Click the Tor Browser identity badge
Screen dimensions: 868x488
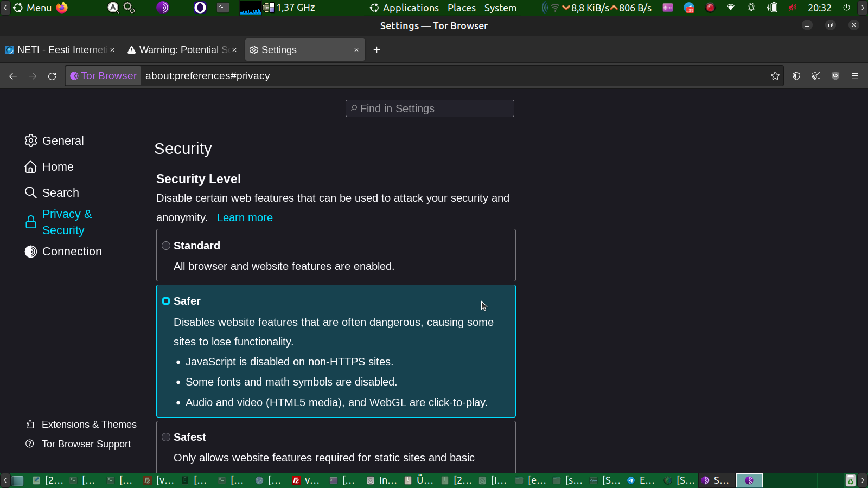(104, 76)
